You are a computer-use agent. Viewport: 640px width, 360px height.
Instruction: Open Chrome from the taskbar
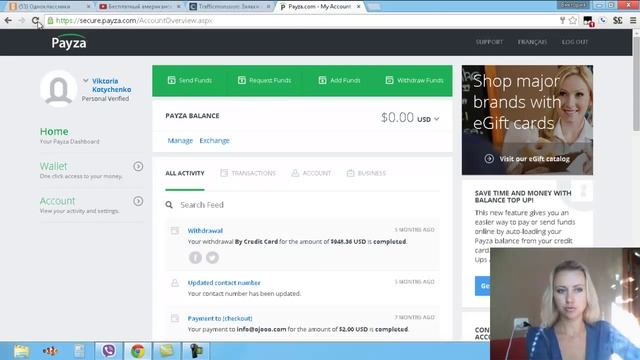click(138, 351)
